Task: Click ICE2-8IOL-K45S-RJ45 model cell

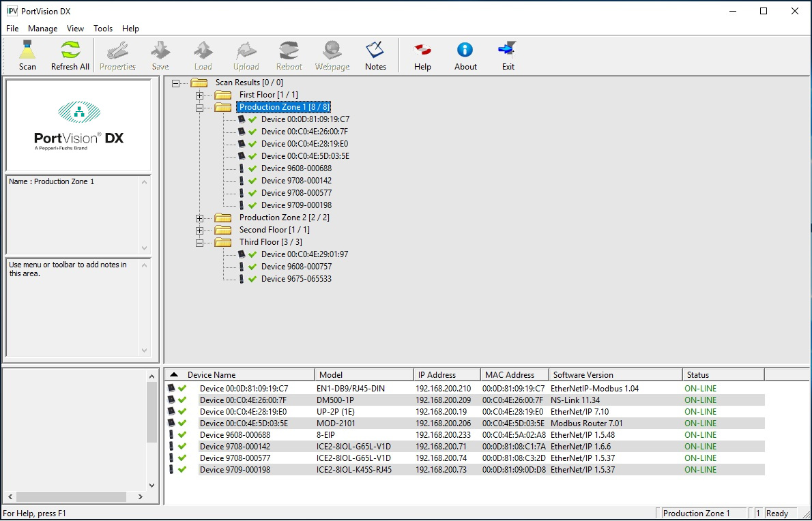Action: click(354, 470)
